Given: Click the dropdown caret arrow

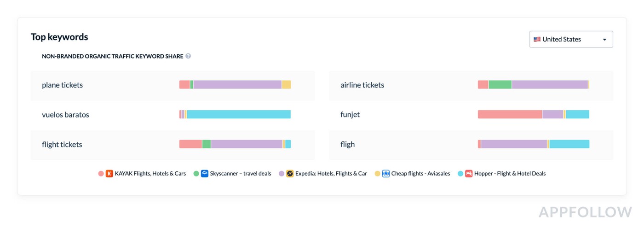Looking at the screenshot, I should 604,40.
